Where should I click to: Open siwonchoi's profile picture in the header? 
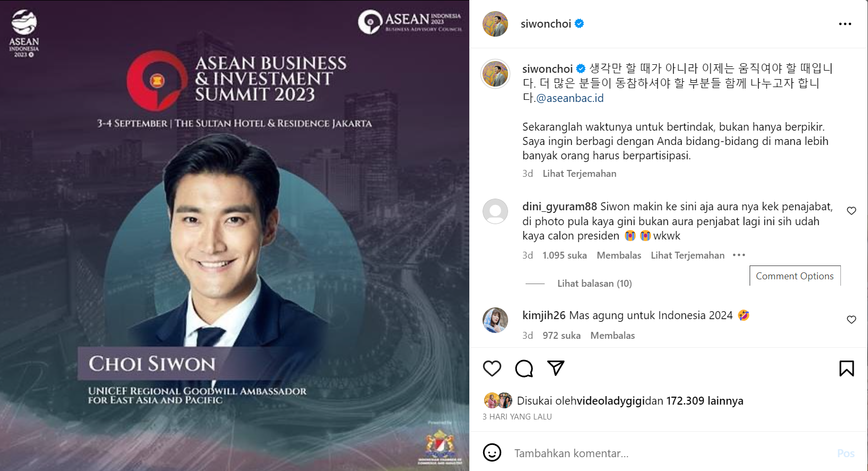pos(495,24)
